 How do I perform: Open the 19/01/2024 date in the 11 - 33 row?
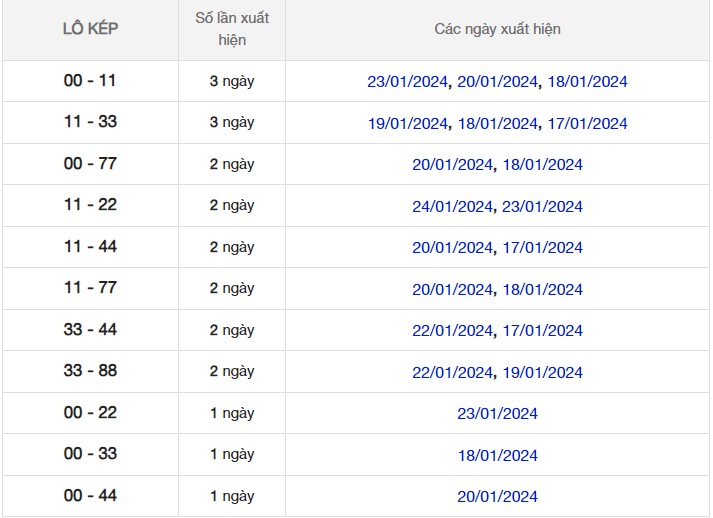pos(408,124)
